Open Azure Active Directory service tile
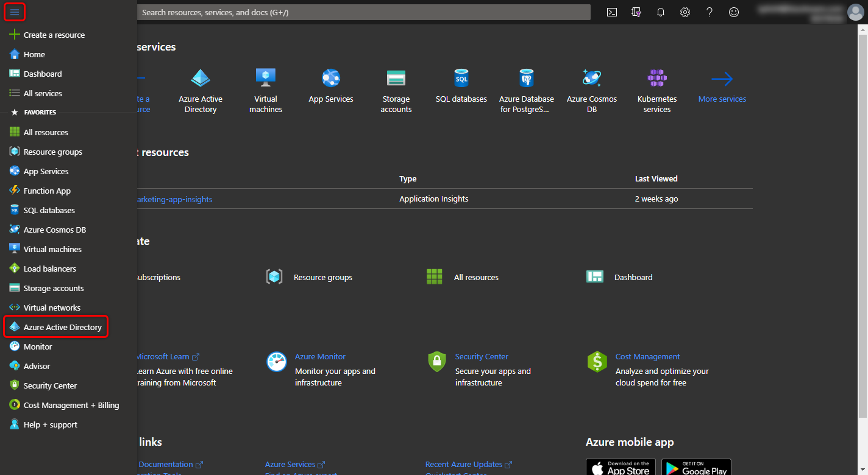 click(201, 90)
